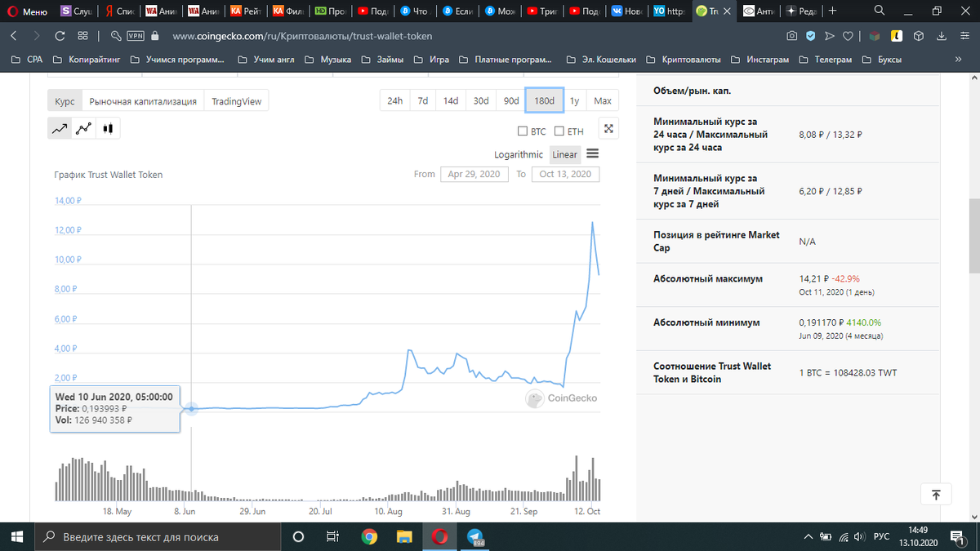This screenshot has height=551, width=980.
Task: Switch the РУС keyboard language indicator
Action: tap(882, 537)
